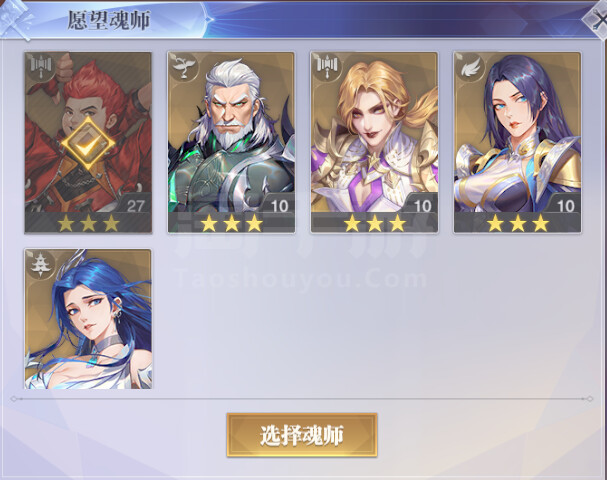Select the white-haired bearded soul master card
The image size is (607, 480).
pos(231,143)
